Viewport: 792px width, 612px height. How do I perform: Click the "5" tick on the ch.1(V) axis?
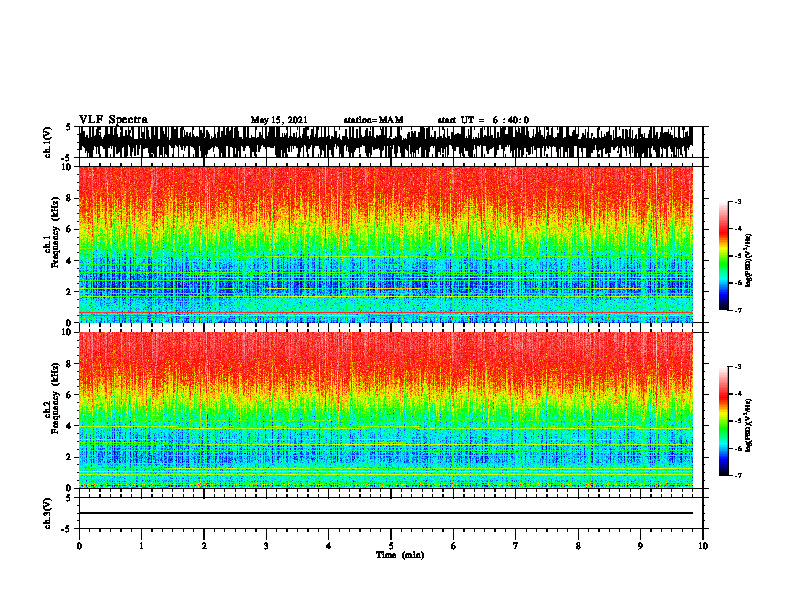pyautogui.click(x=69, y=128)
